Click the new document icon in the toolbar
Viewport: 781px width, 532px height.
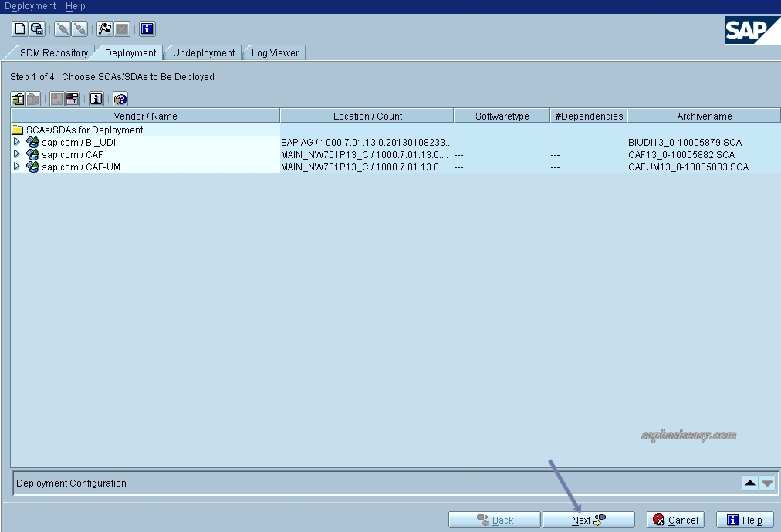coord(19,29)
